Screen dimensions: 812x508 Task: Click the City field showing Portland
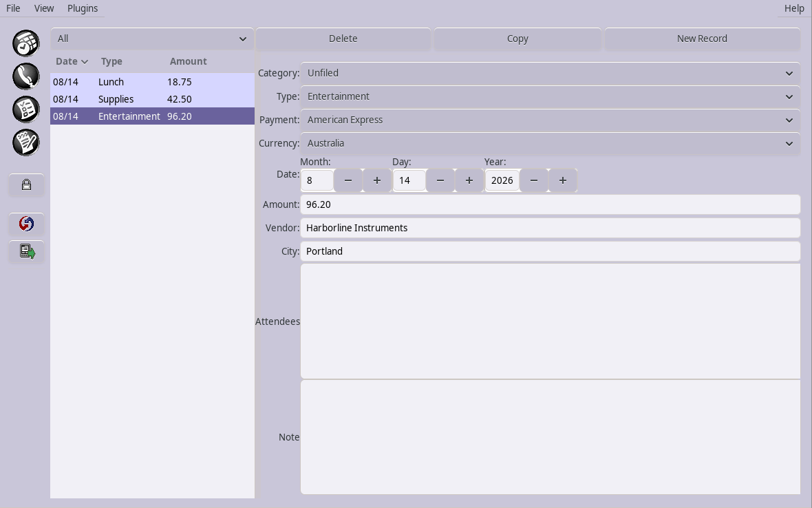pos(551,251)
